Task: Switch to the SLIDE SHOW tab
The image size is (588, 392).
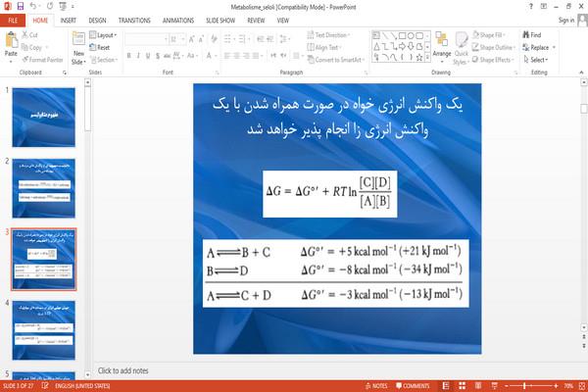Action: (220, 21)
